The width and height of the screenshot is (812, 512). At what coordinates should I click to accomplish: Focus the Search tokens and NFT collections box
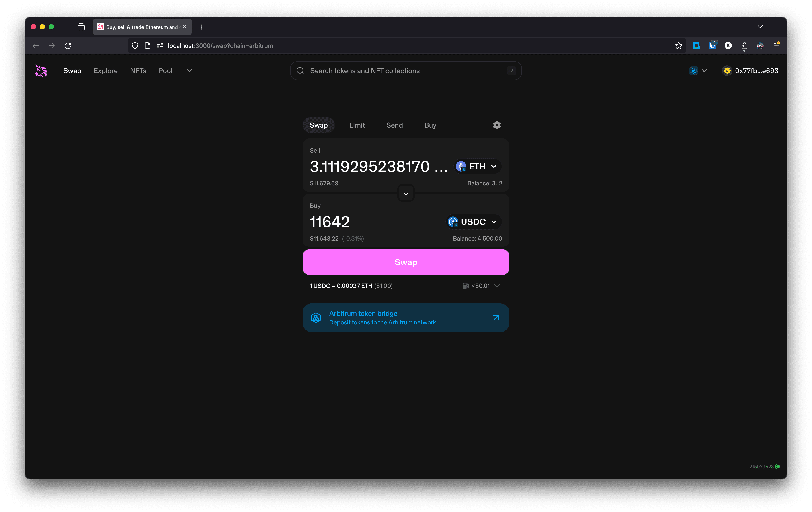(406, 71)
